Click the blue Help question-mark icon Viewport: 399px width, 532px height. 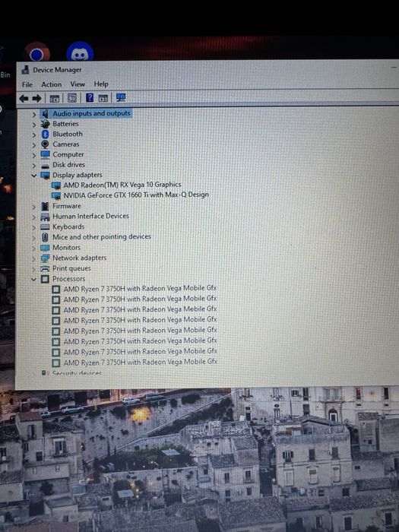(90, 98)
